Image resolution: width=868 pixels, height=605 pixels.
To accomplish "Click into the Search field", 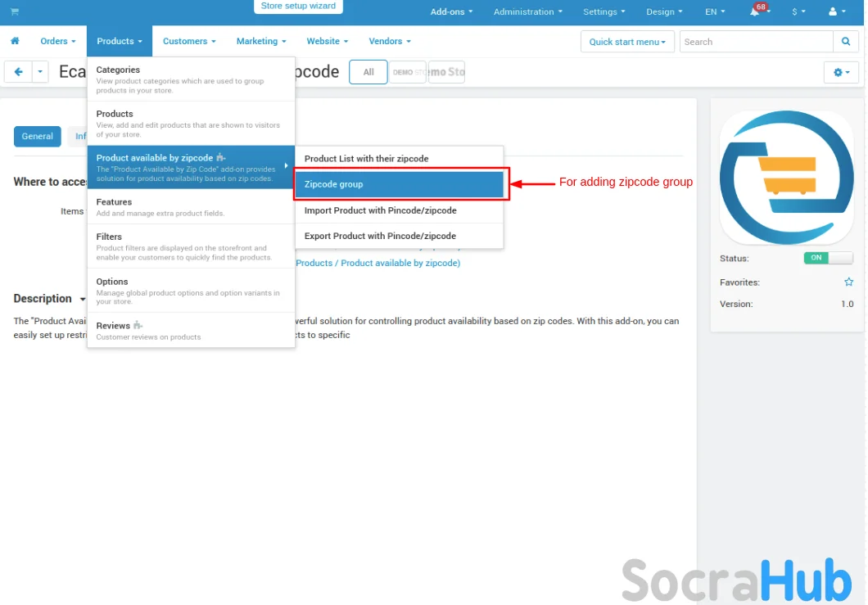I will 756,42.
